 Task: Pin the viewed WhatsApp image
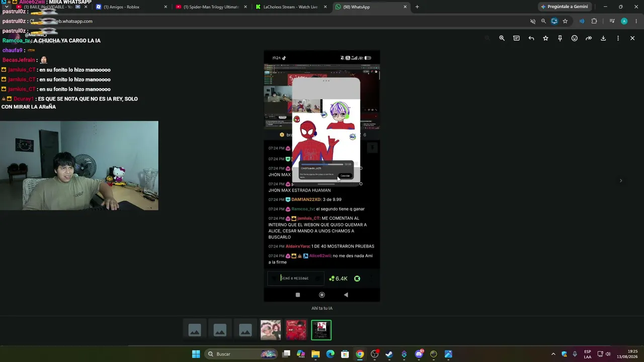[x=560, y=38]
